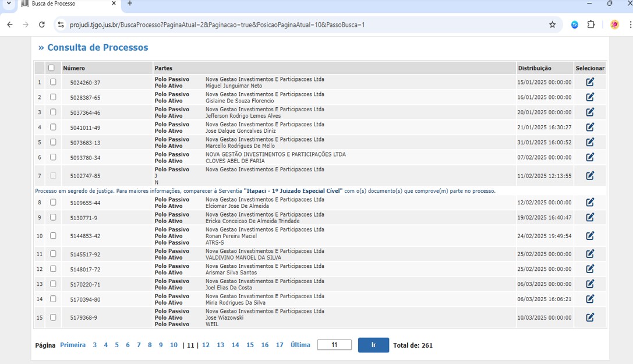
Task: Focus the page number input field
Action: (334, 345)
